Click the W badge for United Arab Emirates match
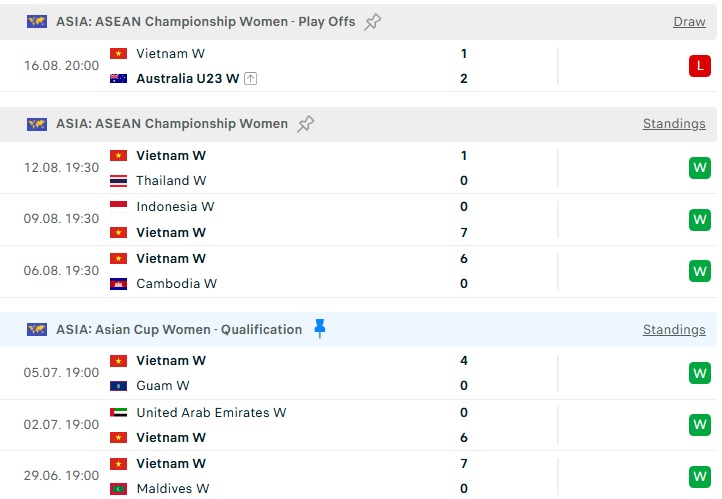This screenshot has width=722, height=499. (699, 424)
